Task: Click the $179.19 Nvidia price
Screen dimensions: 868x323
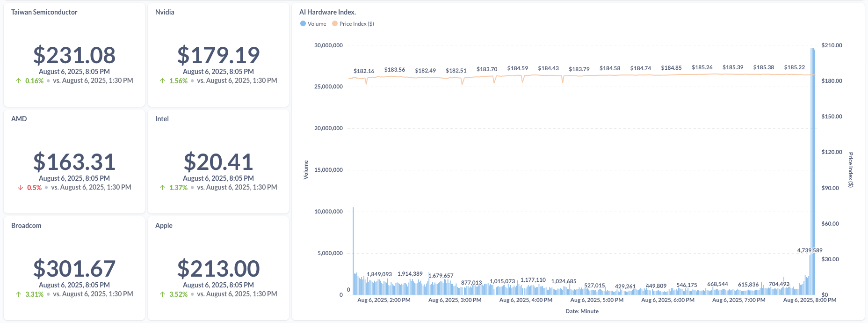Action: click(x=218, y=55)
